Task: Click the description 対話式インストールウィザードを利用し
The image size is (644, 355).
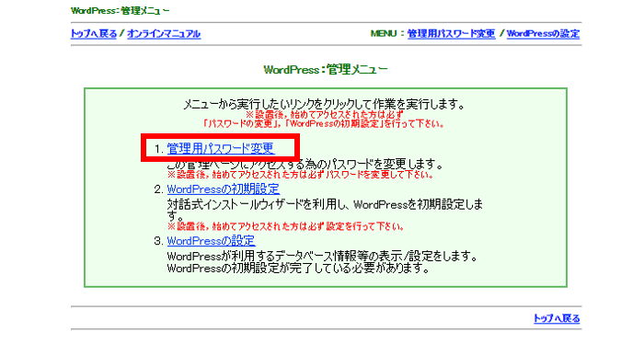Action: [x=258, y=204]
